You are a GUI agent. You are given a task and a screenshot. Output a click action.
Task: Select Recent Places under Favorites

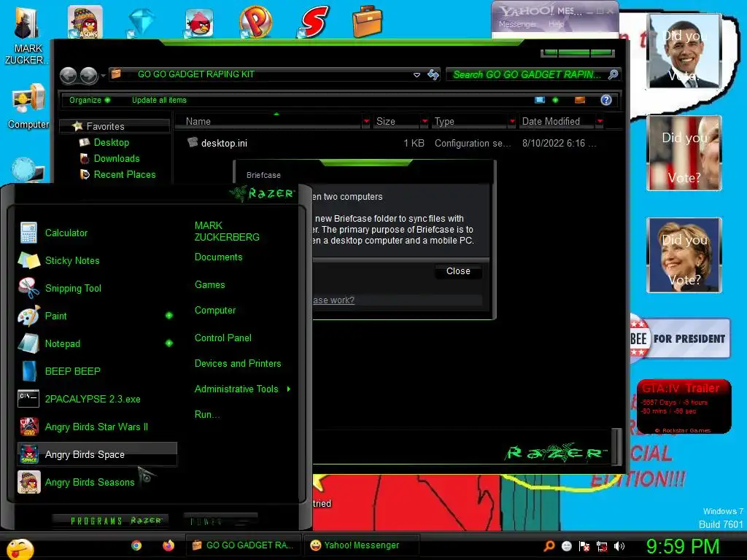coord(124,175)
